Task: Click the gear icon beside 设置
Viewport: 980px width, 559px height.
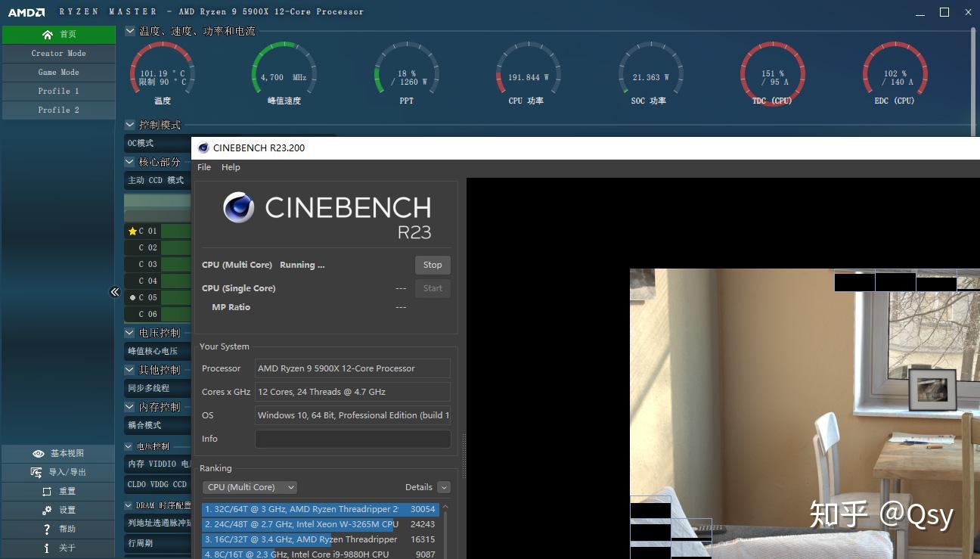Action: coord(47,510)
